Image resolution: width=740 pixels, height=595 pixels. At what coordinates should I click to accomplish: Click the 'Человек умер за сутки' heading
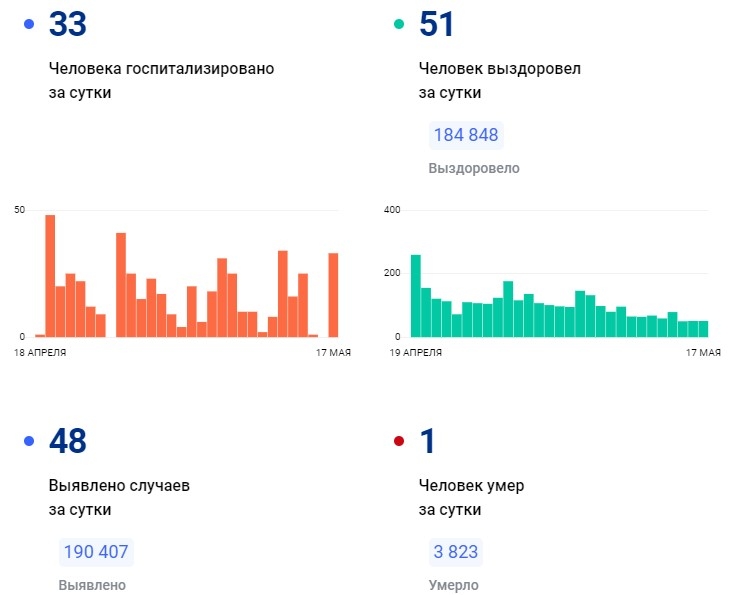(x=471, y=497)
